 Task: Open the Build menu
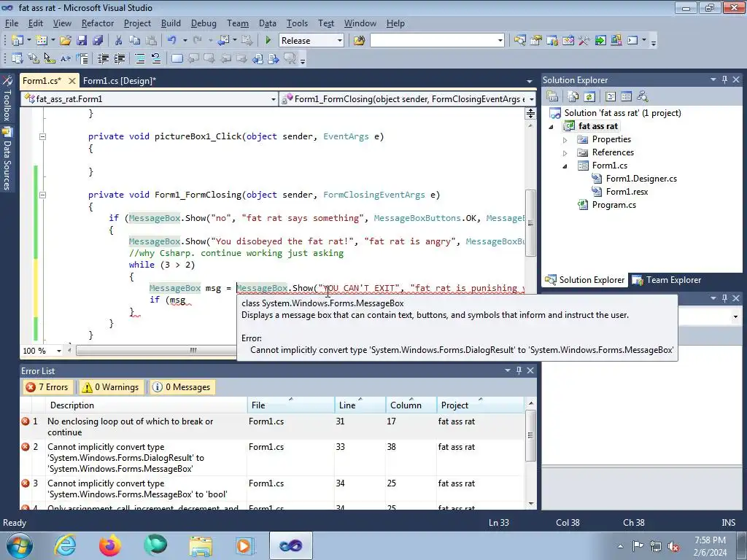tap(171, 23)
